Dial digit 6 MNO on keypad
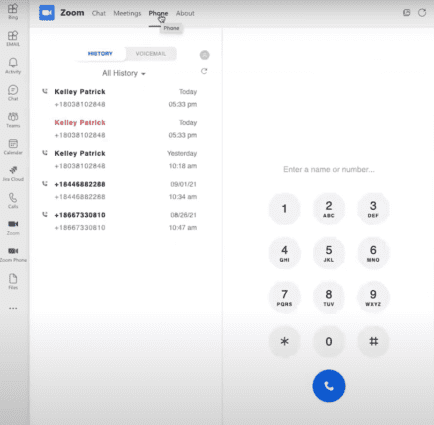Image resolution: width=434 pixels, height=425 pixels. tap(373, 253)
